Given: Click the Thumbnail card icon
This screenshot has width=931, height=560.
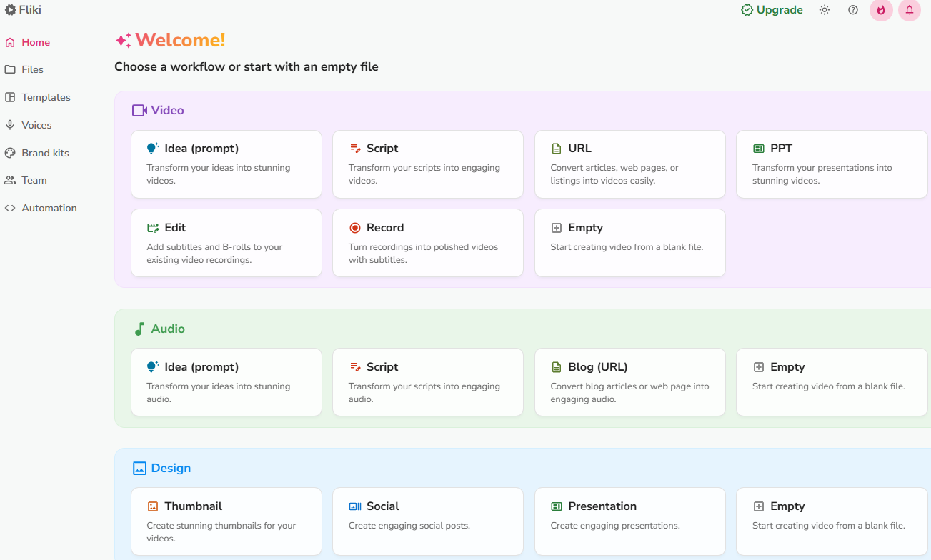Looking at the screenshot, I should (x=153, y=506).
